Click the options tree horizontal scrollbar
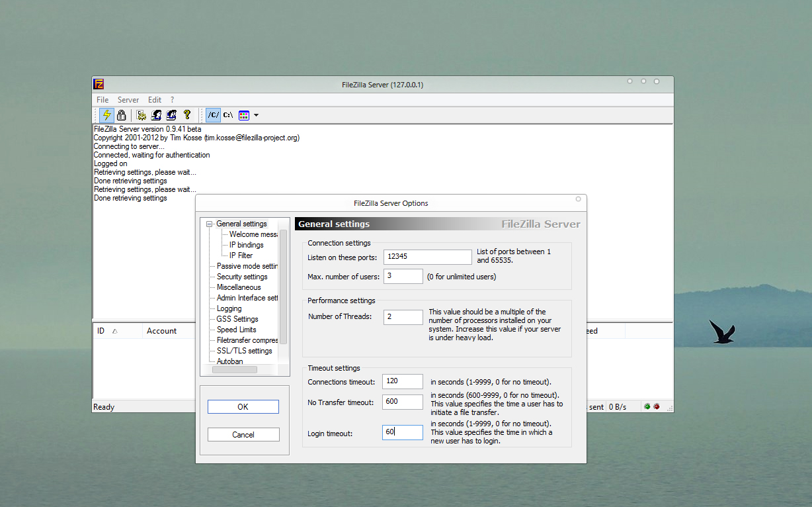 [235, 370]
